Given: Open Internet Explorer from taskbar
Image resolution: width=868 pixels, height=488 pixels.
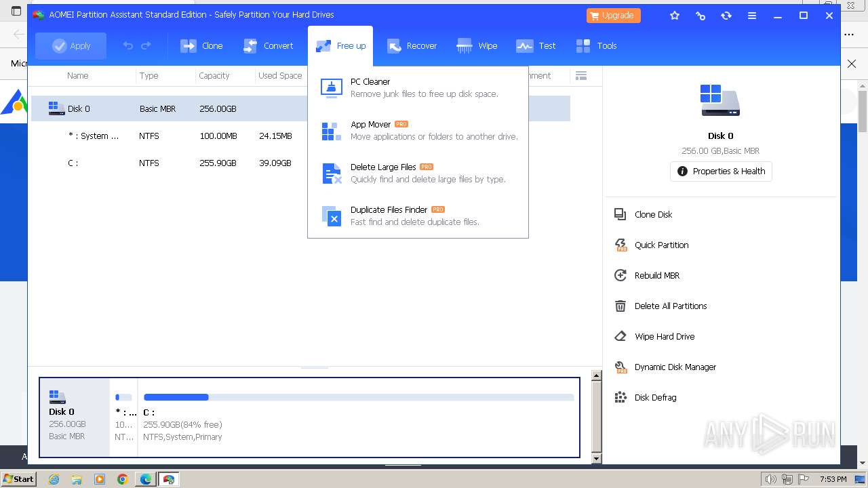Looking at the screenshot, I should 54,479.
